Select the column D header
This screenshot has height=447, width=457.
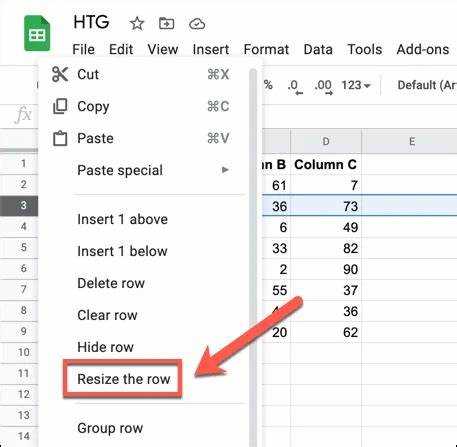[326, 141]
